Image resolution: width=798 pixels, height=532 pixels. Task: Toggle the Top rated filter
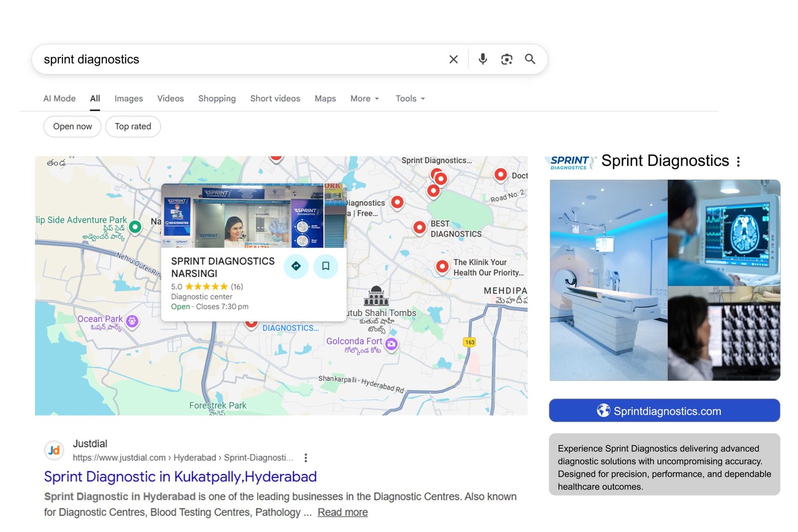133,127
